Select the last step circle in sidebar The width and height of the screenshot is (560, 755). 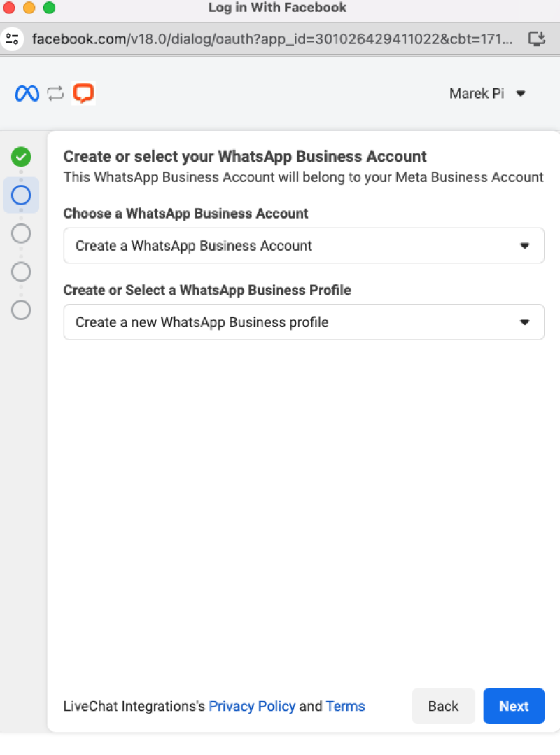pyautogui.click(x=21, y=310)
